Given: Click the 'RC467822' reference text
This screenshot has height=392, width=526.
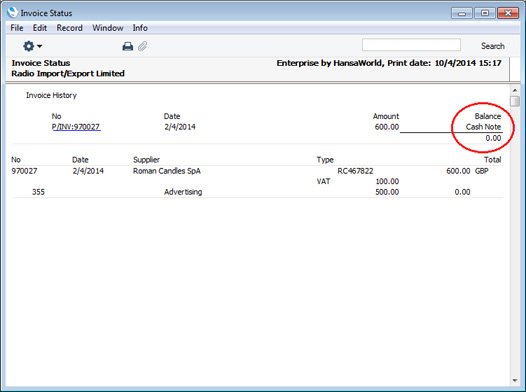Looking at the screenshot, I should pos(355,171).
